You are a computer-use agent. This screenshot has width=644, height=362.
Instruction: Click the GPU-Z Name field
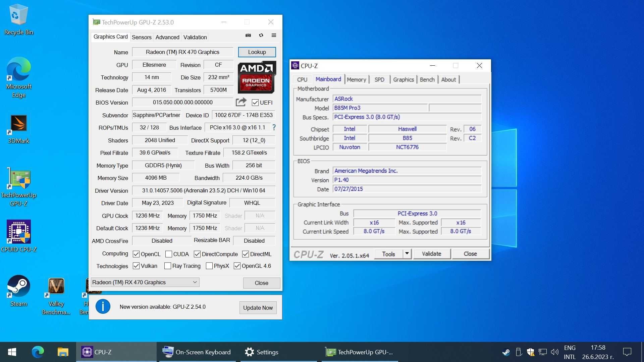pyautogui.click(x=182, y=52)
